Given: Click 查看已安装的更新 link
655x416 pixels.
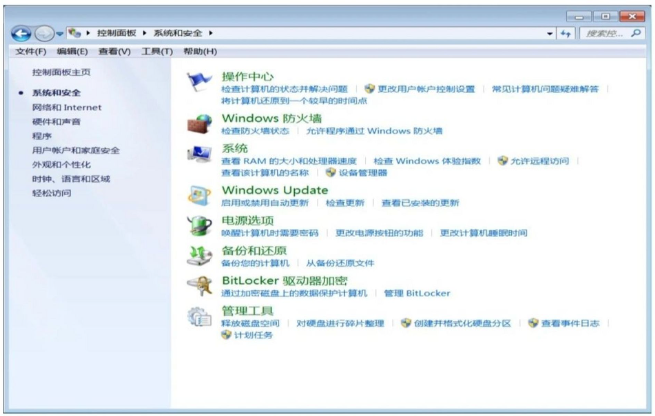Looking at the screenshot, I should [x=420, y=203].
